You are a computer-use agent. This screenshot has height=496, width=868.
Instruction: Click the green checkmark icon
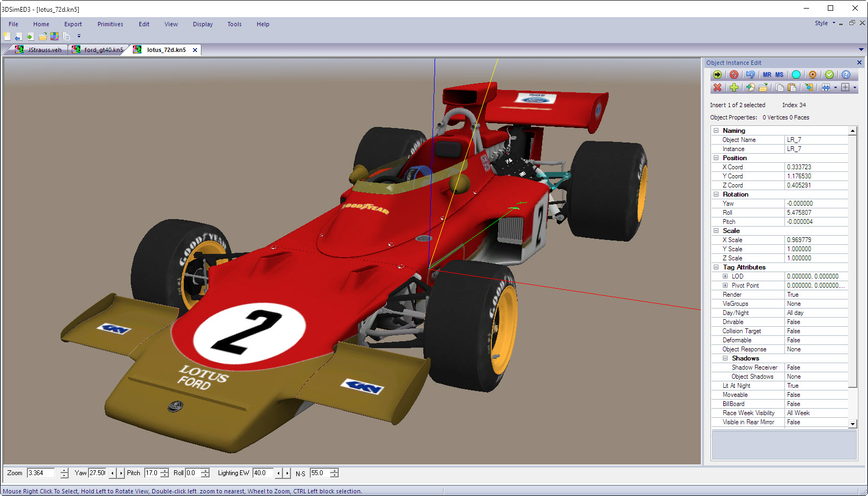point(829,74)
